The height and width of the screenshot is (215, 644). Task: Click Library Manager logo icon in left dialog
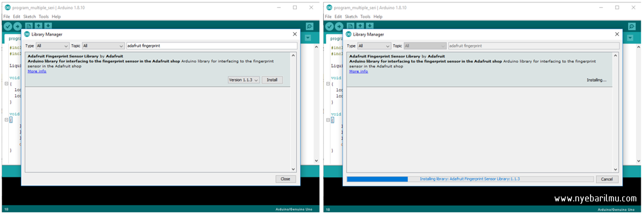coord(27,34)
